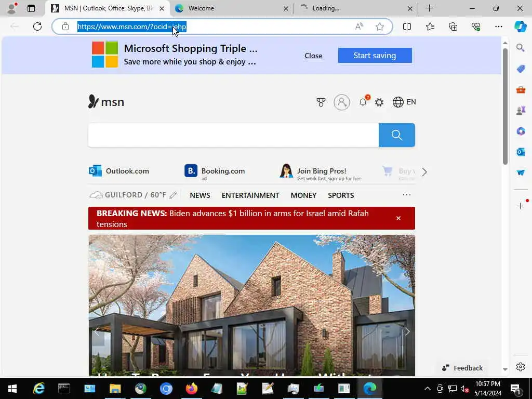Open Edge Settings and more menu
The width and height of the screenshot is (532, 399).
click(498, 26)
